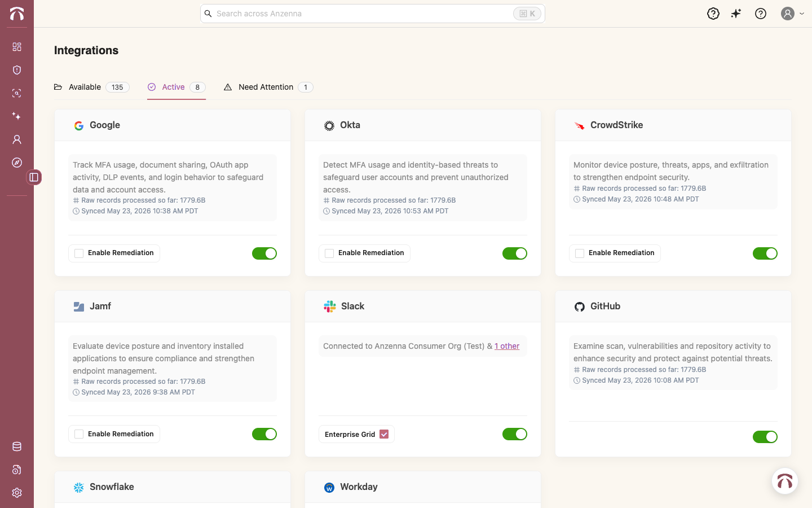The height and width of the screenshot is (508, 812).
Task: Click the CrowdStrike card title
Action: pyautogui.click(x=616, y=125)
